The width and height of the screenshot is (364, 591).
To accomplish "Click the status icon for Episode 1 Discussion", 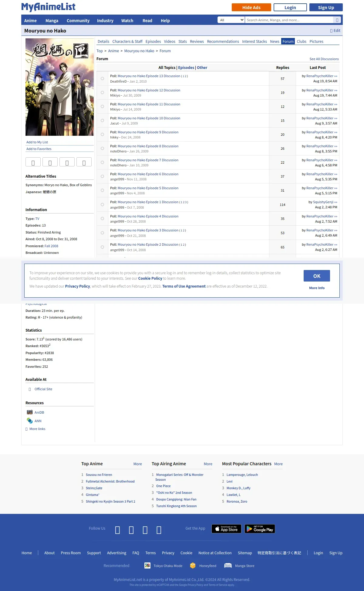I will pos(102,204).
